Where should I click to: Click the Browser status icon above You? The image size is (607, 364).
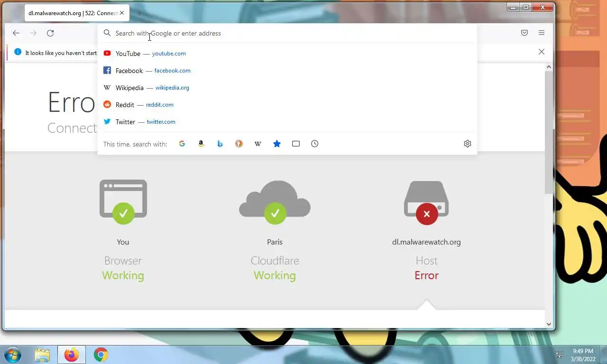coord(123,201)
